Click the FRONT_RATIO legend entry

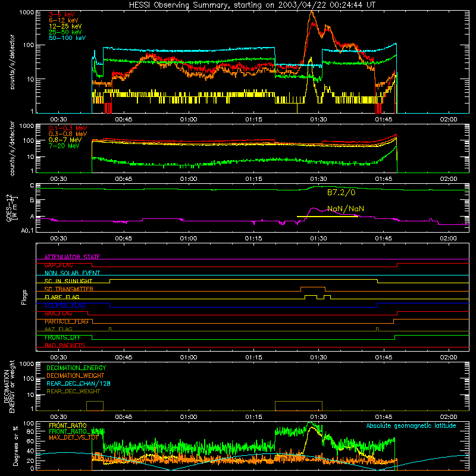[67, 425]
